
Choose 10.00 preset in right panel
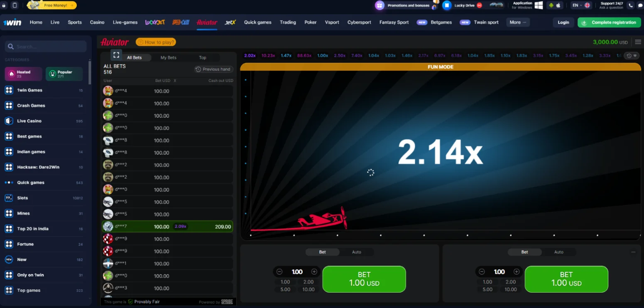pos(511,289)
